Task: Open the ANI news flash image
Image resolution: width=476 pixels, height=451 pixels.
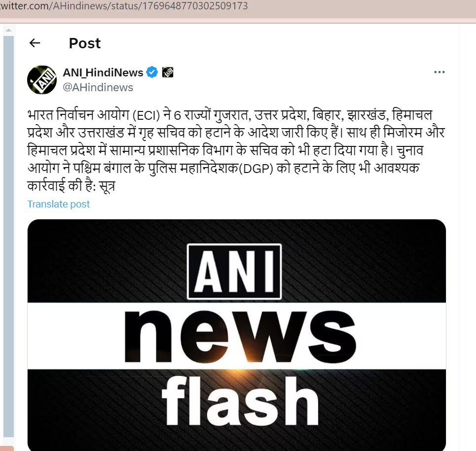Action: tap(236, 335)
